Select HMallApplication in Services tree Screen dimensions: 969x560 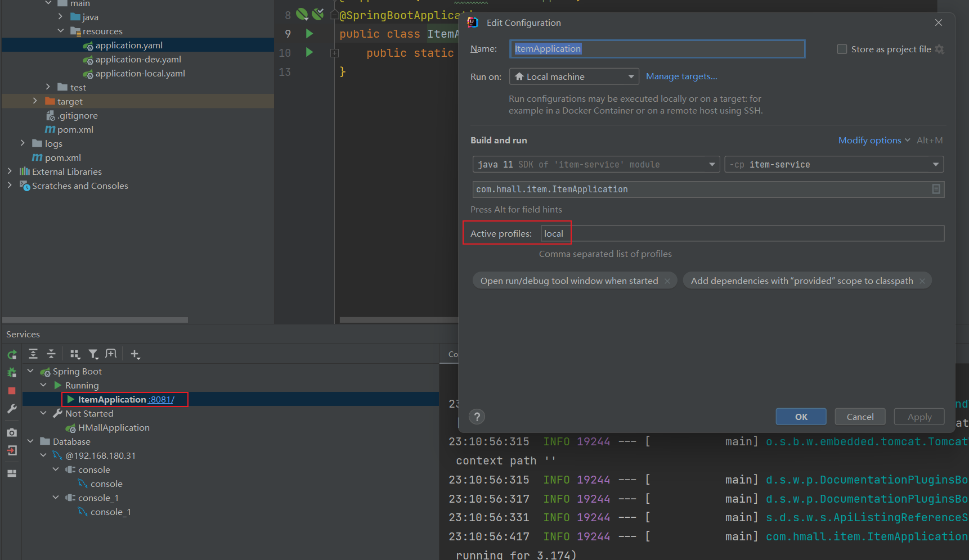click(114, 427)
